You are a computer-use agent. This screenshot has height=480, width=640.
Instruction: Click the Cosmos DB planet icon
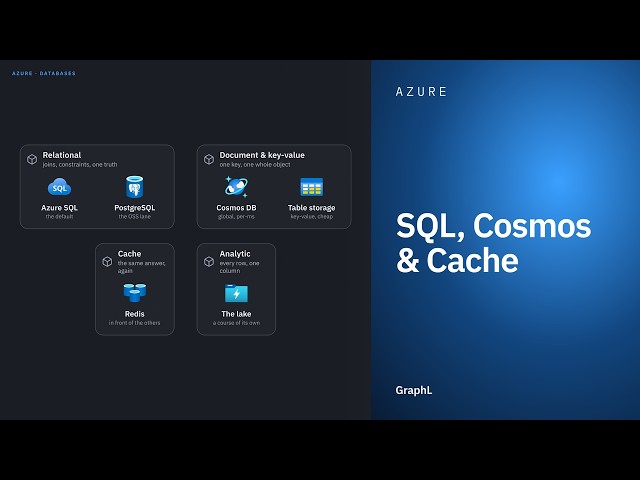(x=236, y=187)
